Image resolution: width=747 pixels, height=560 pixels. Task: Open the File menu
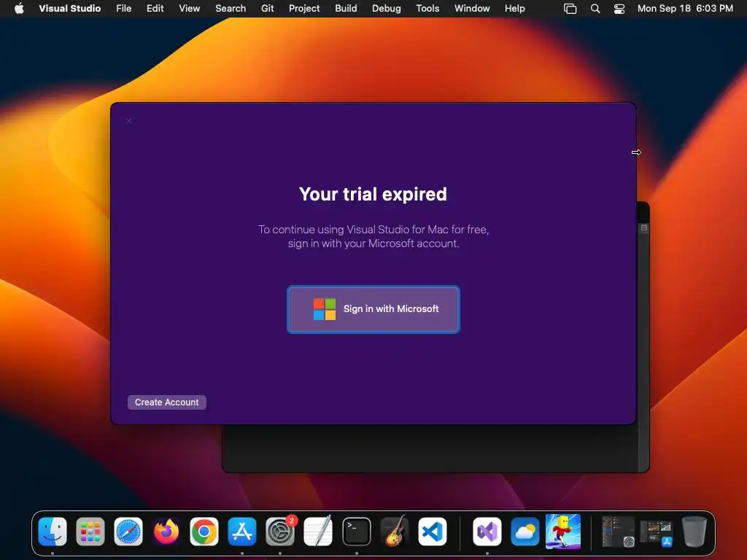pos(124,8)
